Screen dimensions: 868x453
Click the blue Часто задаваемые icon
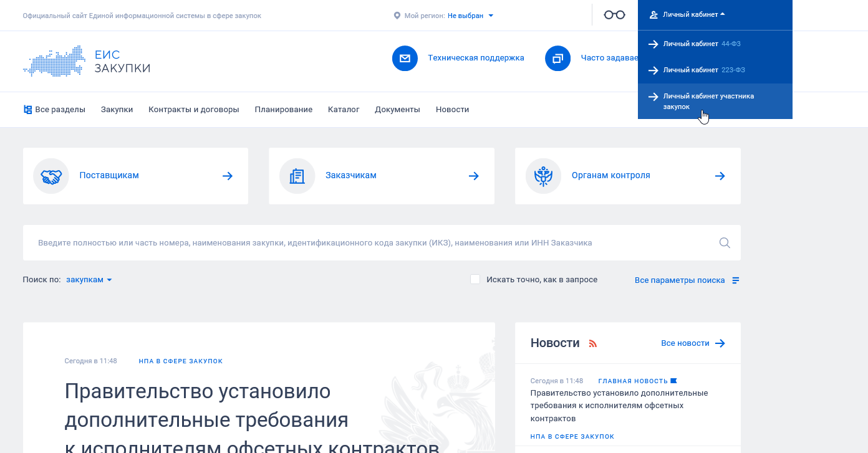coord(557,58)
